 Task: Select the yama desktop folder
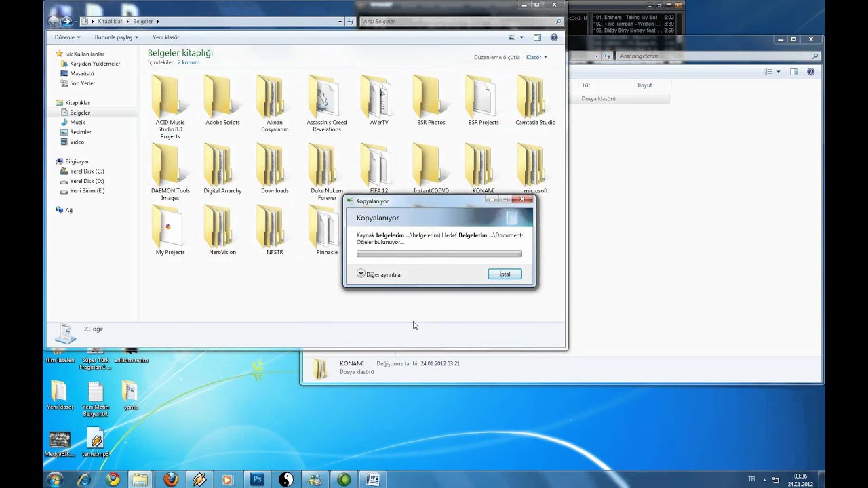tap(130, 395)
